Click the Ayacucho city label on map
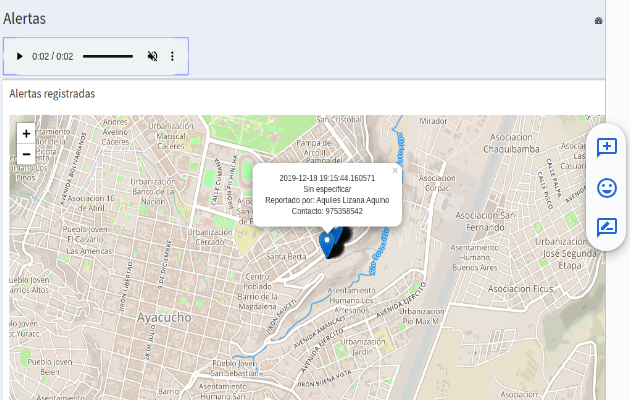Image resolution: width=630 pixels, height=400 pixels. click(x=161, y=318)
